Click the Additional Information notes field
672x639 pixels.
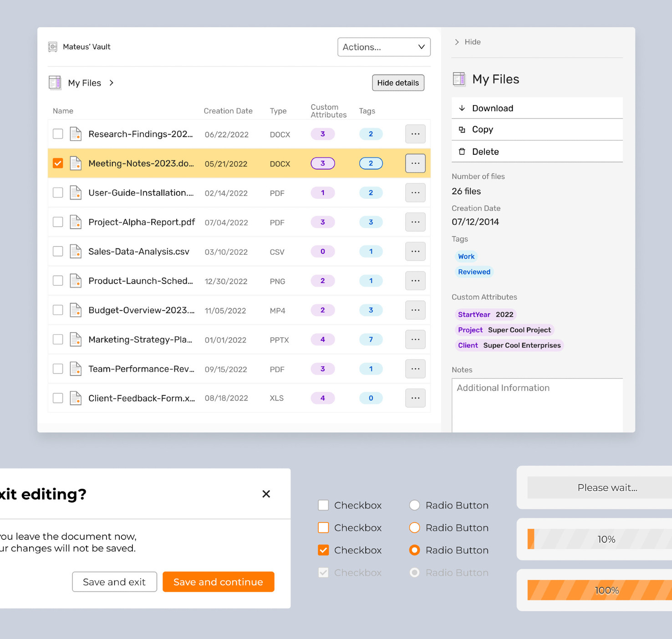537,405
